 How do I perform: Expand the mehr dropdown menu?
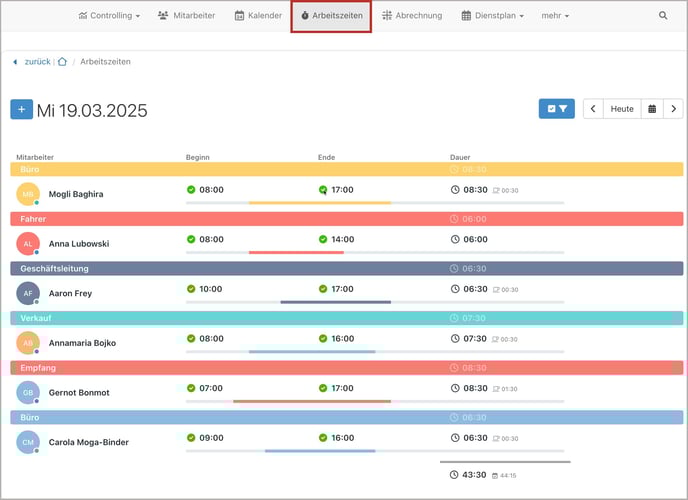click(x=555, y=15)
